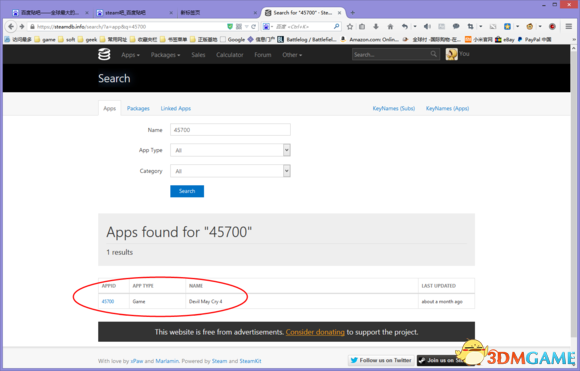Select the Apps search tab

109,108
